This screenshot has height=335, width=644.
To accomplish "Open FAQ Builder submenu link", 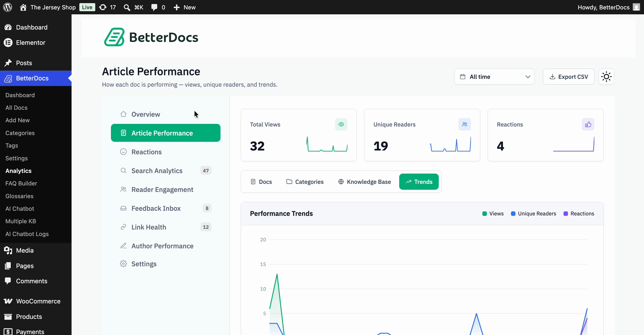I will (x=21, y=183).
